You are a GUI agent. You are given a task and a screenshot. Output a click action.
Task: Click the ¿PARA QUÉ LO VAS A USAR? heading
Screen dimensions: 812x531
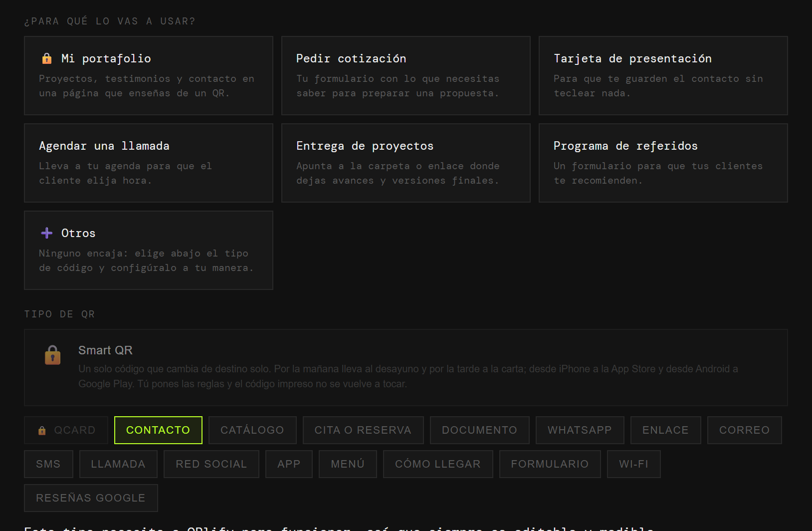[110, 21]
